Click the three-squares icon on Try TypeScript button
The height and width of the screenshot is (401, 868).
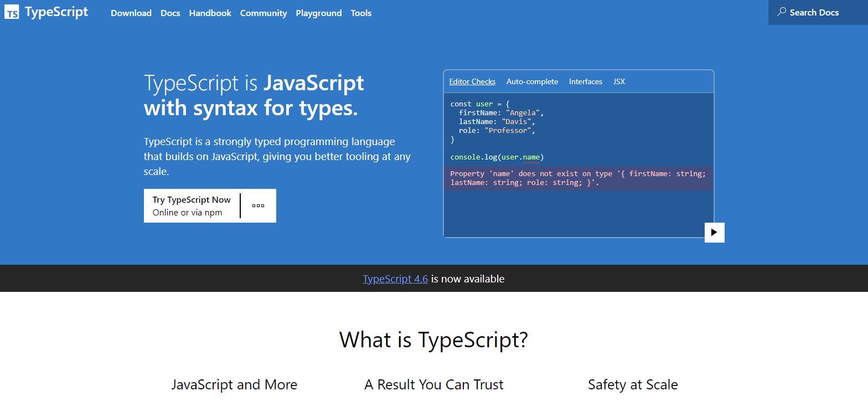[x=258, y=205]
